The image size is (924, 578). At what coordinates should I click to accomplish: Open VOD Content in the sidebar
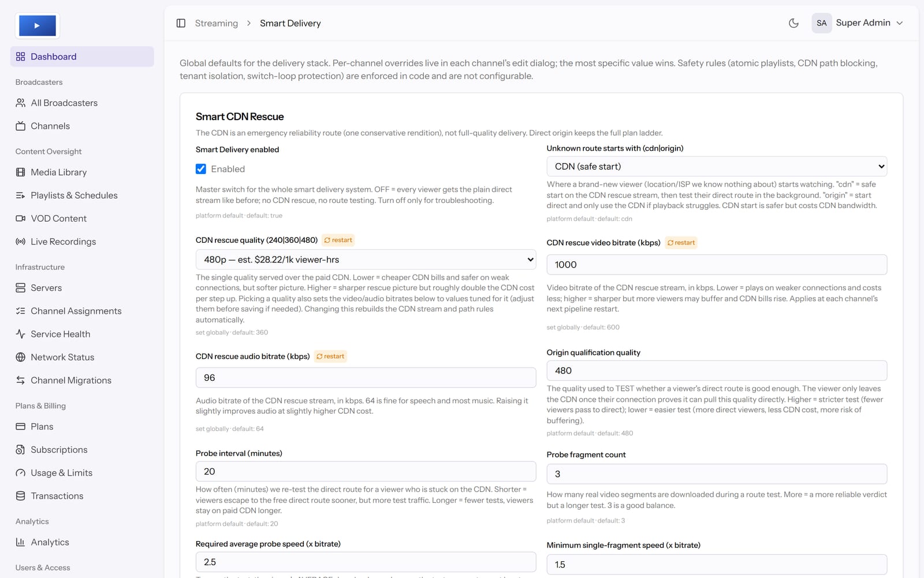click(82, 218)
